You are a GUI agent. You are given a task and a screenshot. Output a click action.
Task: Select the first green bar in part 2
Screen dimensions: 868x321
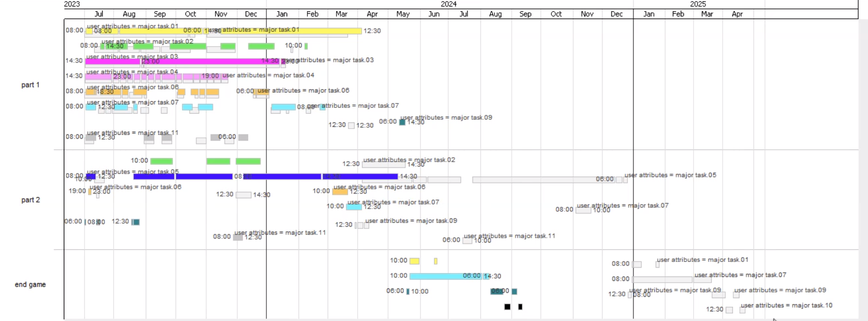[x=162, y=161]
